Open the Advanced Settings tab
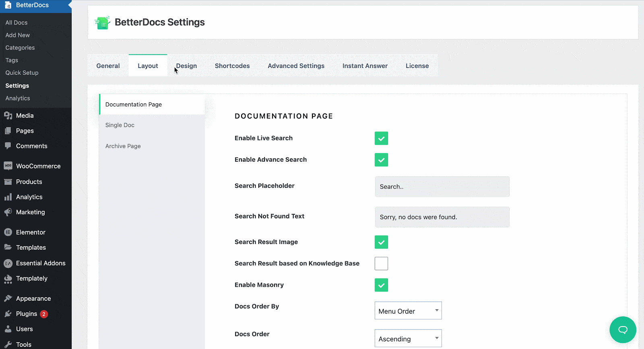The height and width of the screenshot is (349, 644). pos(296,66)
